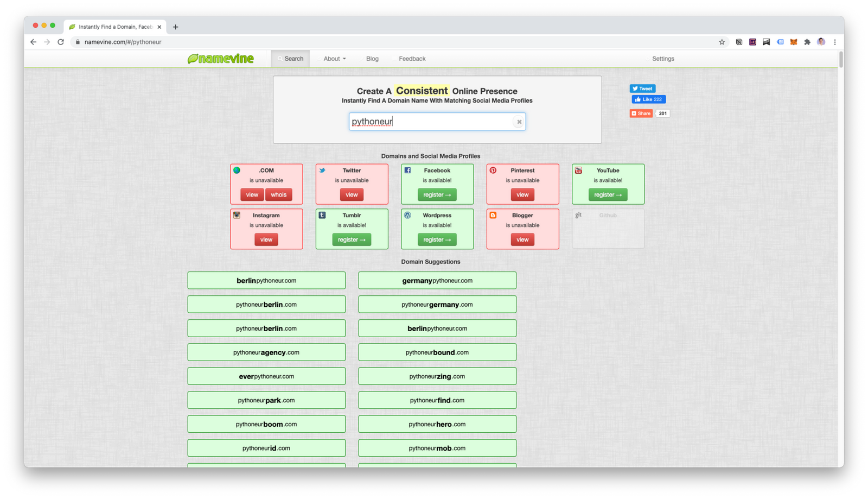
Task: Select pythoneurbound.com suggestion
Action: pos(437,352)
